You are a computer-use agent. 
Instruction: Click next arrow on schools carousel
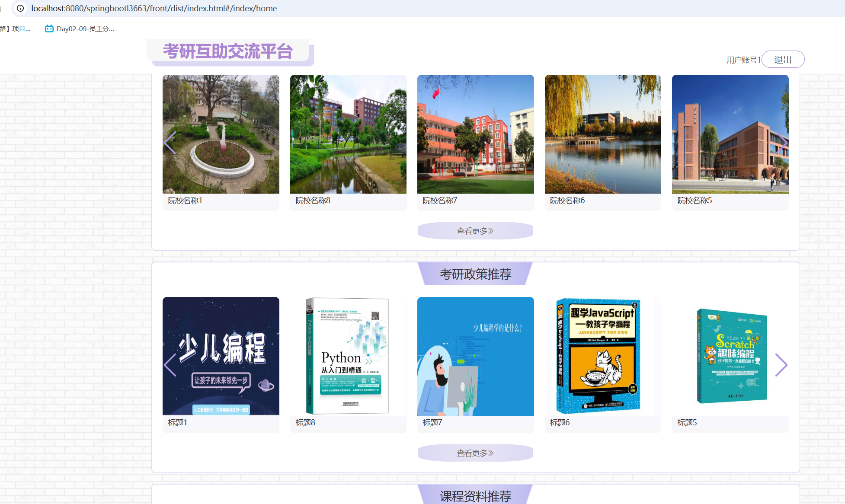pyautogui.click(x=781, y=143)
